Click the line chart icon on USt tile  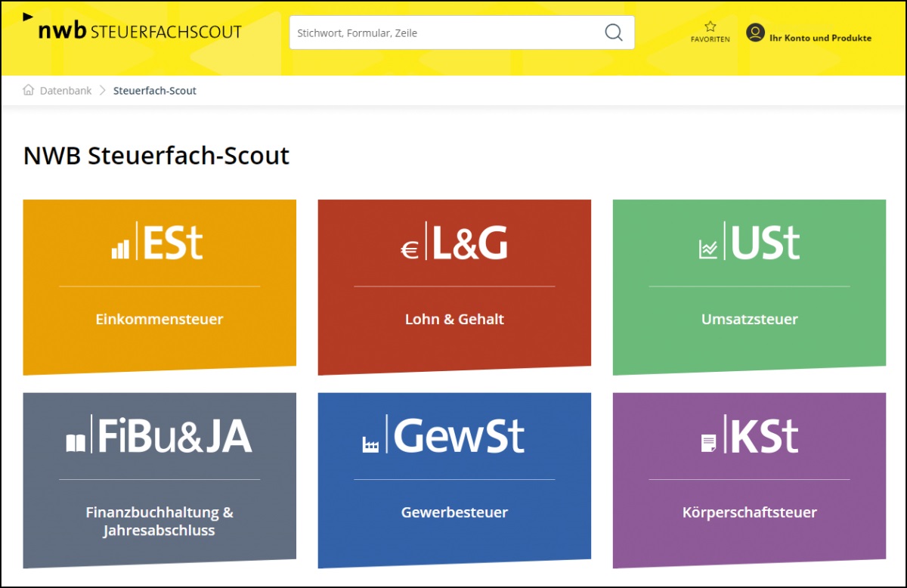click(708, 249)
